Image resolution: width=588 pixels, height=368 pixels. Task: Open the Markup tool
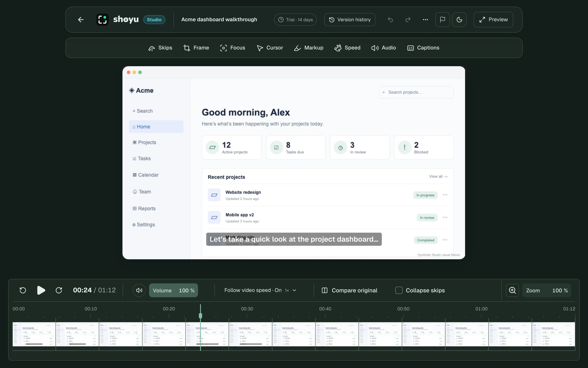click(308, 48)
